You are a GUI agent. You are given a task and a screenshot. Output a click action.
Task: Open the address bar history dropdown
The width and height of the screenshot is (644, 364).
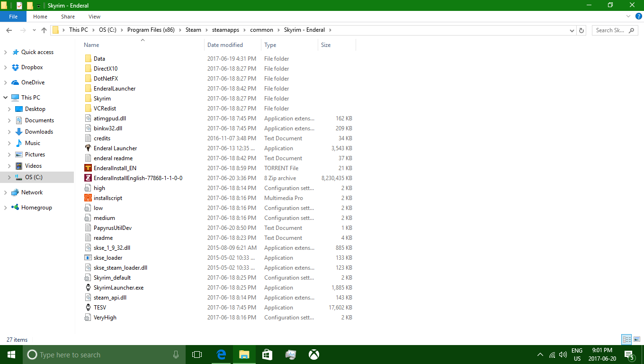click(x=572, y=30)
